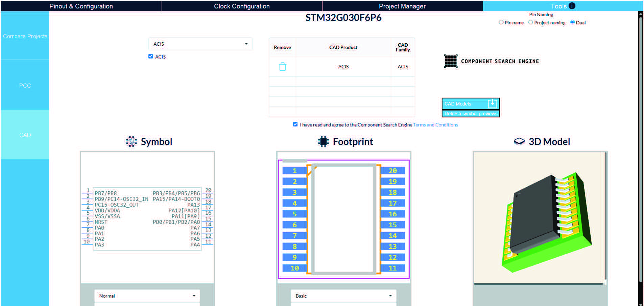Toggle the Terms and Conditions agreement checkbox
Viewport: 644px width, 306px height.
(x=295, y=124)
